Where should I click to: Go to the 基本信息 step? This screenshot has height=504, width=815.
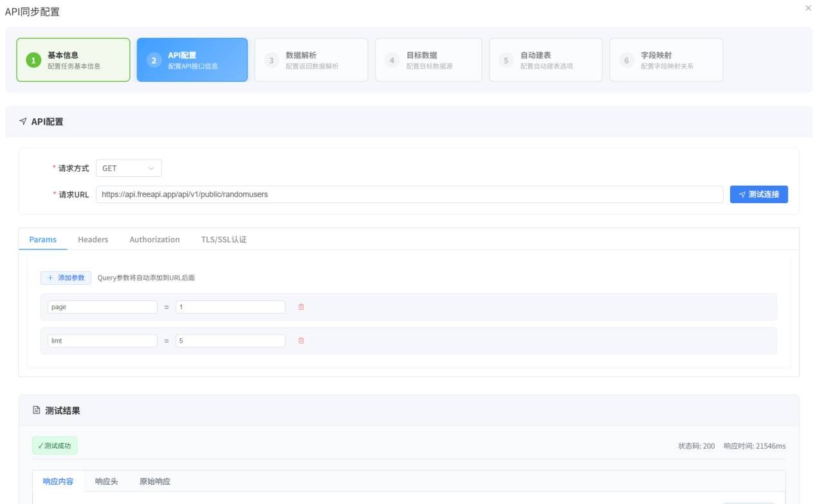point(73,60)
